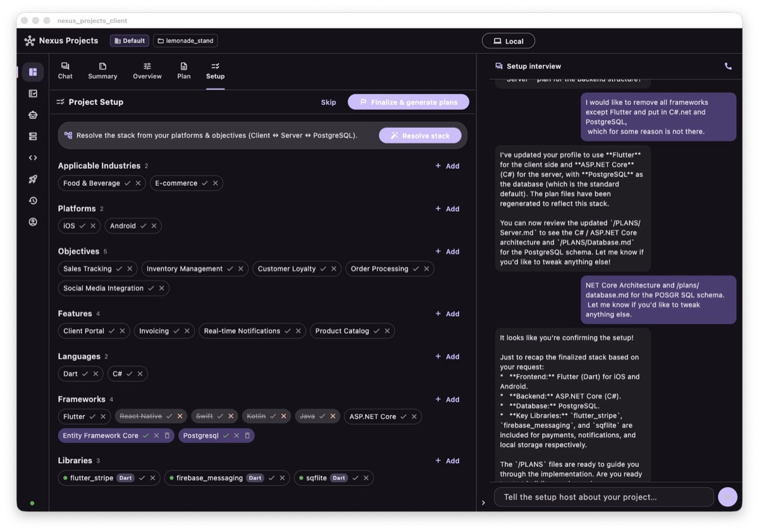
Task: Remove iOS platform with its X
Action: 93,226
